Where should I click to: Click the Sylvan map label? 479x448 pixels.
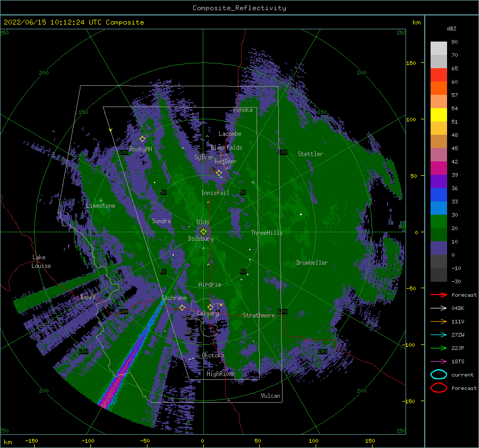[x=204, y=157]
